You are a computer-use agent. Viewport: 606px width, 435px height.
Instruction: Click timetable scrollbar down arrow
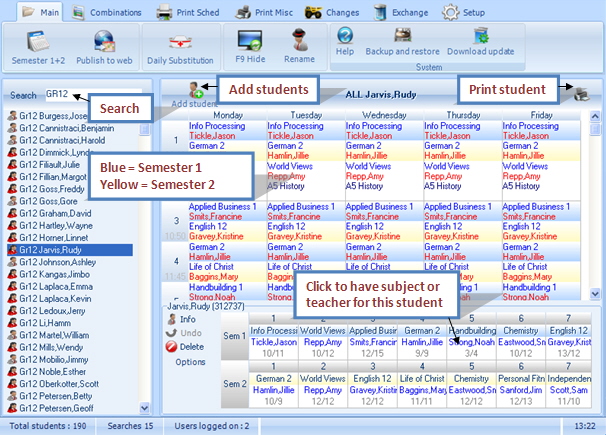pos(595,294)
